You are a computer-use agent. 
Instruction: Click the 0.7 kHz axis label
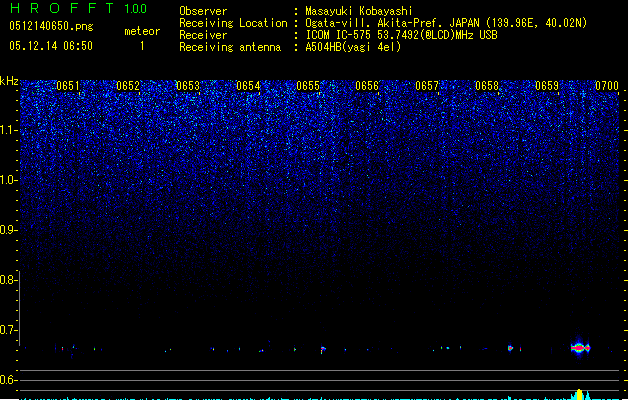(x=8, y=330)
